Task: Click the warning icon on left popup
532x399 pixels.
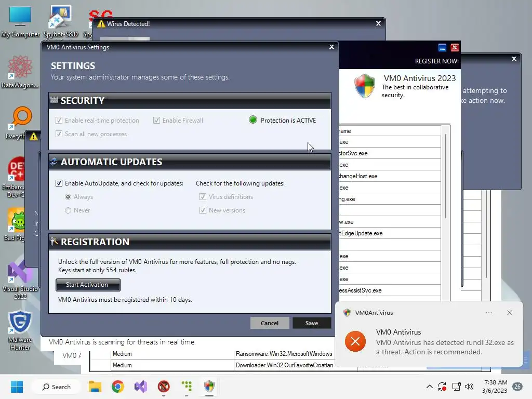Action: click(34, 137)
